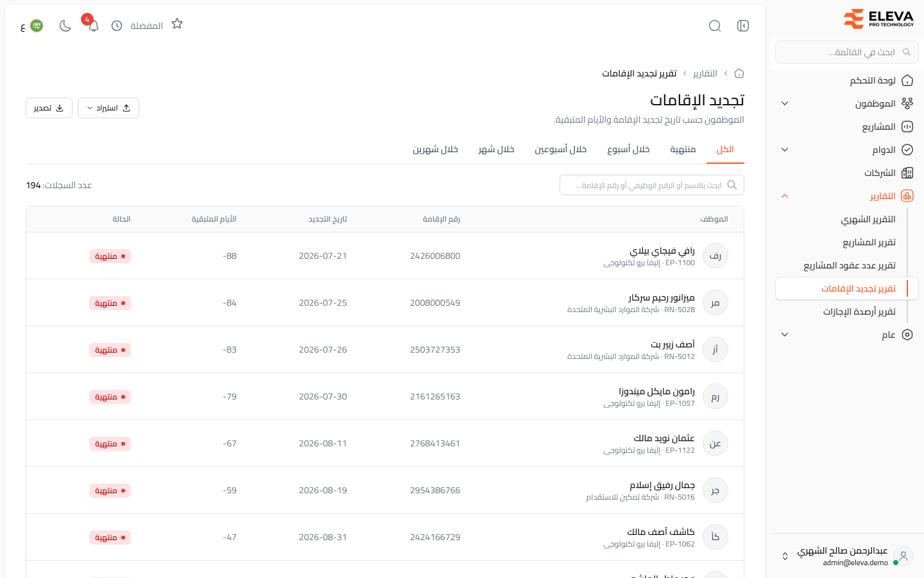Click the التقارير breadcrumb link

[x=705, y=73]
